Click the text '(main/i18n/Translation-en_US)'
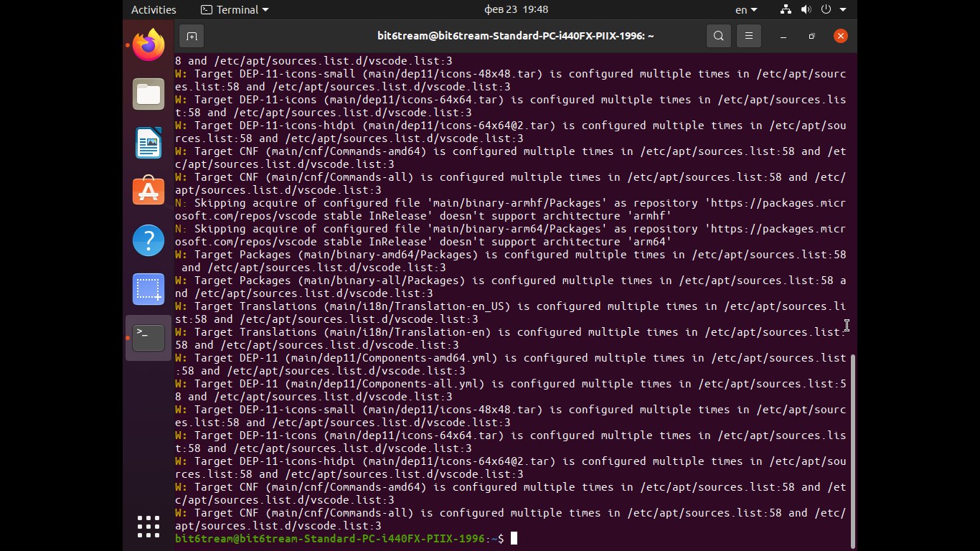980x551 pixels. (x=418, y=306)
